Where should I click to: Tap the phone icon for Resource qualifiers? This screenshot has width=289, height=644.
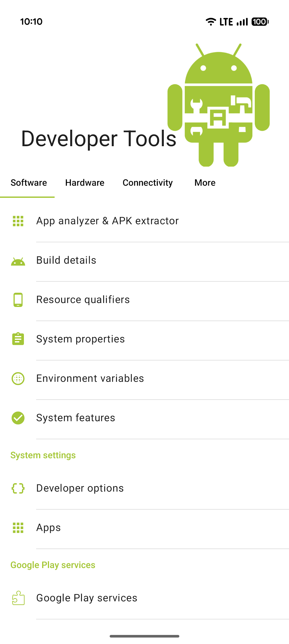(18, 300)
